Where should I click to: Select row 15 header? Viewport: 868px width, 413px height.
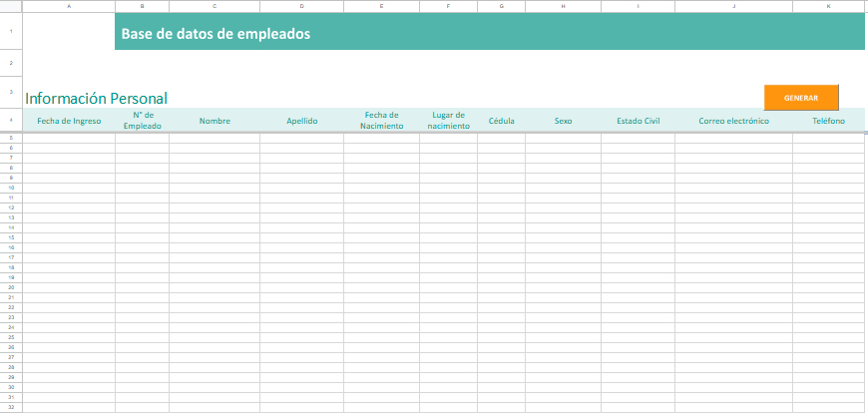[11, 237]
